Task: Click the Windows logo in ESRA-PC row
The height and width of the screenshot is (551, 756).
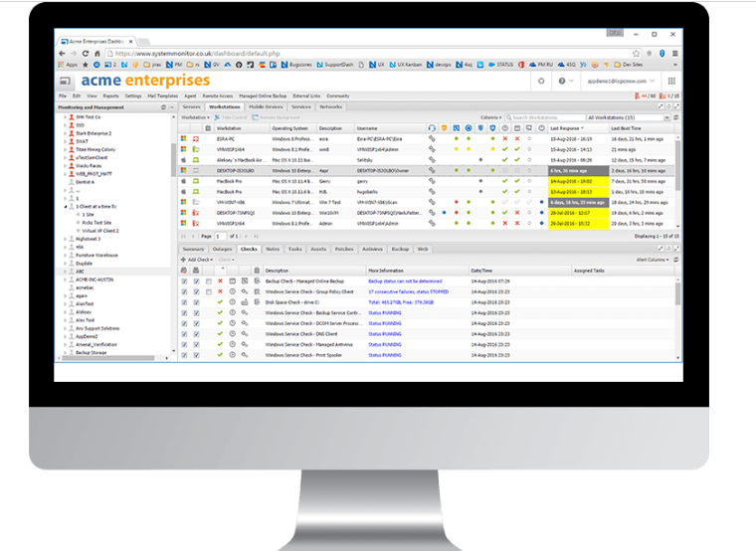Action: pyautogui.click(x=184, y=139)
